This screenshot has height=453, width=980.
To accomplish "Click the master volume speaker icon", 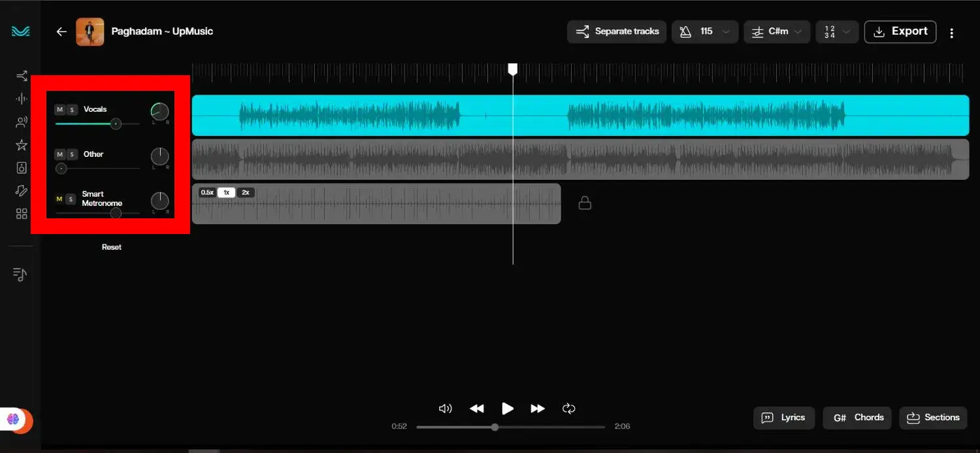I will 446,409.
